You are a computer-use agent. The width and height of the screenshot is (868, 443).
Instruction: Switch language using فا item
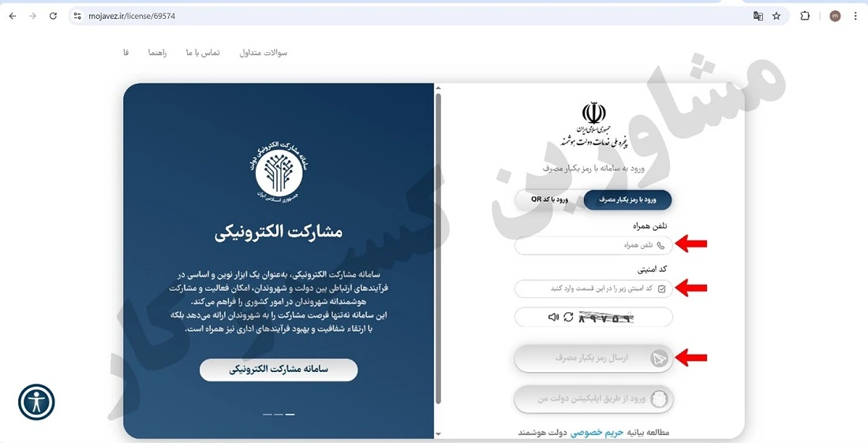(126, 53)
